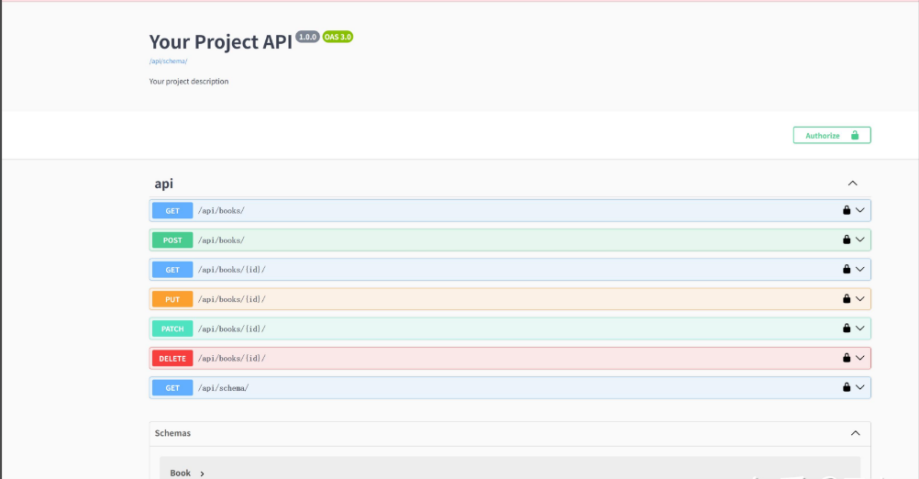This screenshot has width=919, height=479.
Task: Expand DELETE /api/books/{id}/ chevron arrow
Action: click(x=860, y=358)
